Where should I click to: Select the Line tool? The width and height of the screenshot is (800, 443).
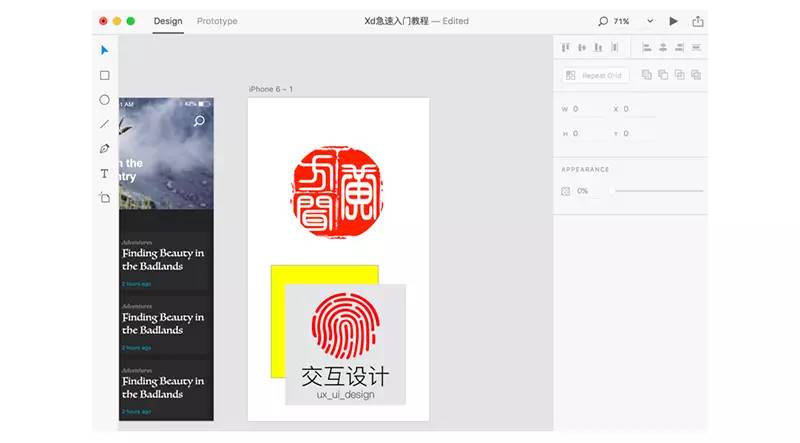104,124
